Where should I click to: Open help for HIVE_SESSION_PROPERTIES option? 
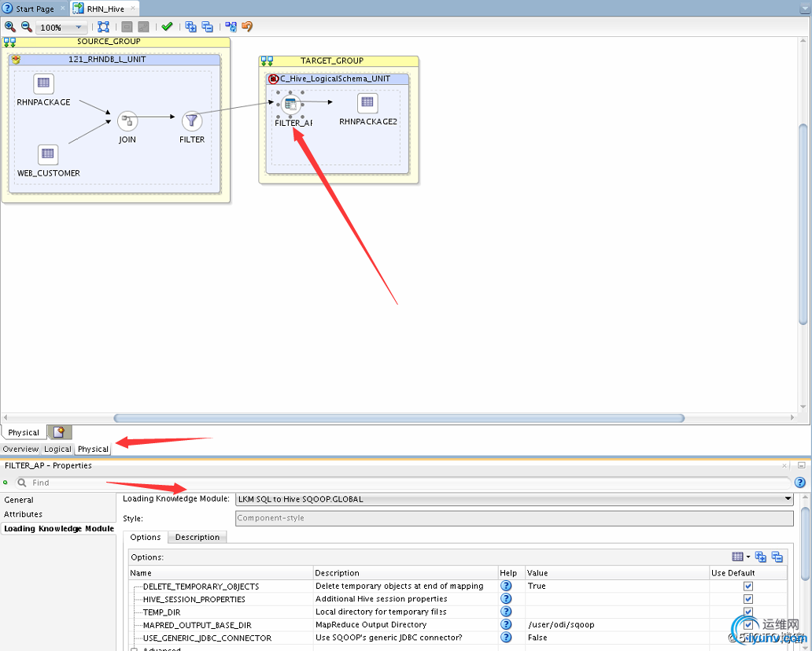(506, 599)
